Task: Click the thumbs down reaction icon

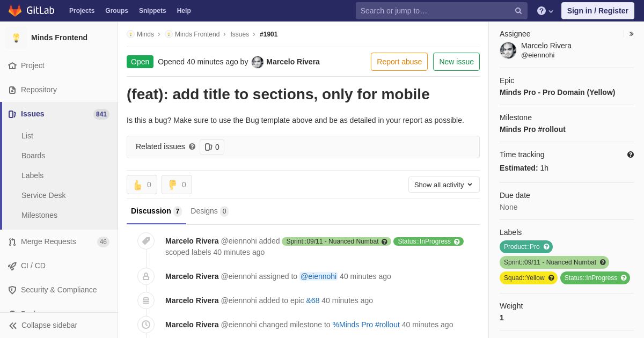Action: pos(172,185)
